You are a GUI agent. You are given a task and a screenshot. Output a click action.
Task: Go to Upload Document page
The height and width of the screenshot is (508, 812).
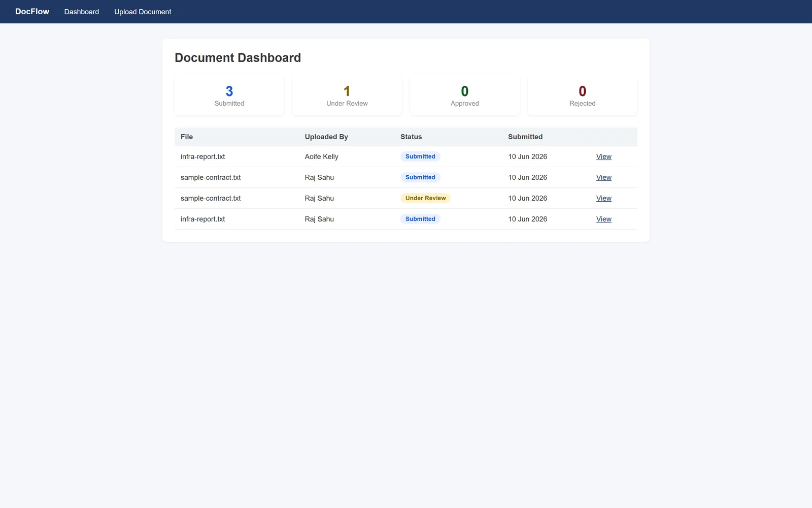pyautogui.click(x=143, y=12)
